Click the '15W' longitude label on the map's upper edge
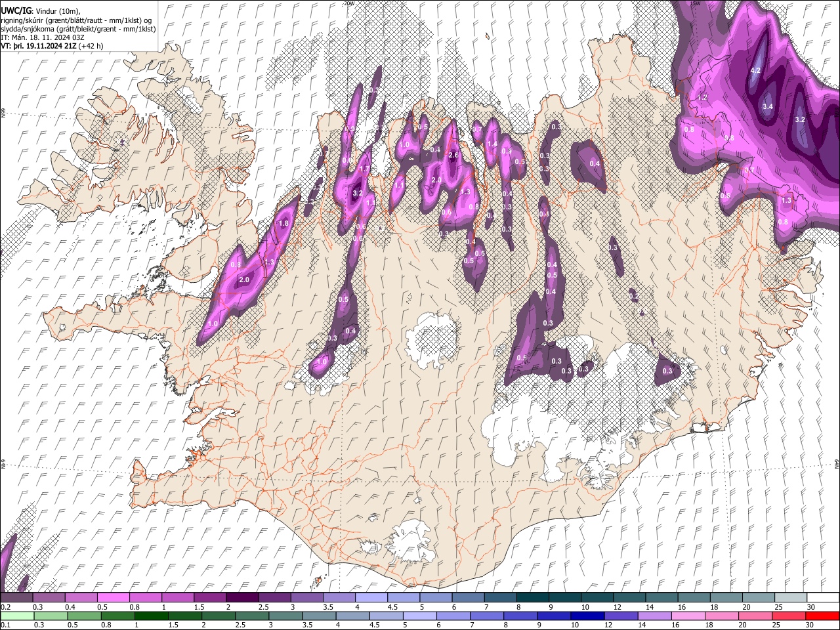This screenshot has width=840, height=630. click(x=696, y=3)
